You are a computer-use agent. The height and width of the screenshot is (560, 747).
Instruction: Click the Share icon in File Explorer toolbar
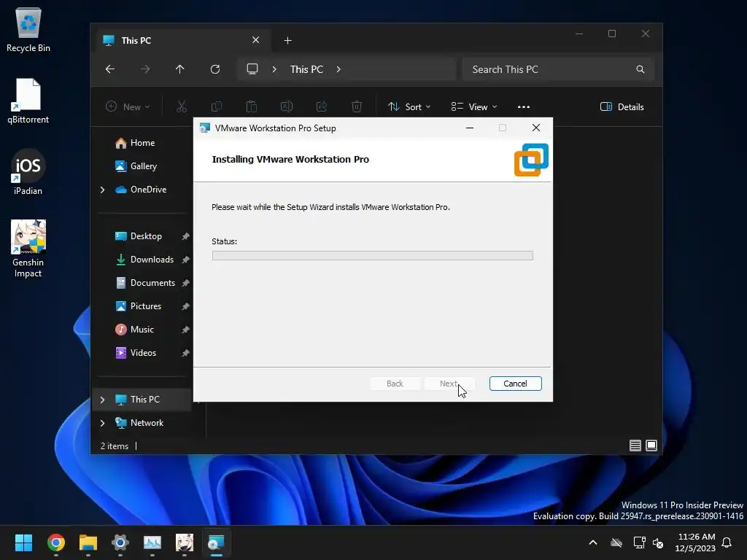322,106
